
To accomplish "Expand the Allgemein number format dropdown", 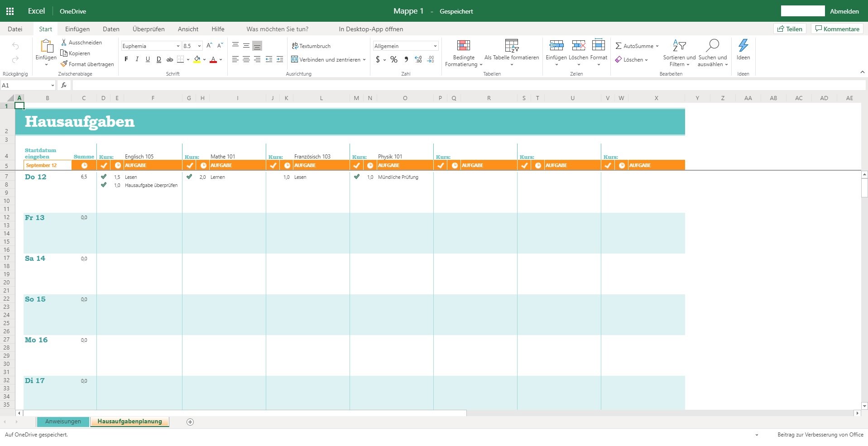I will pyautogui.click(x=435, y=46).
